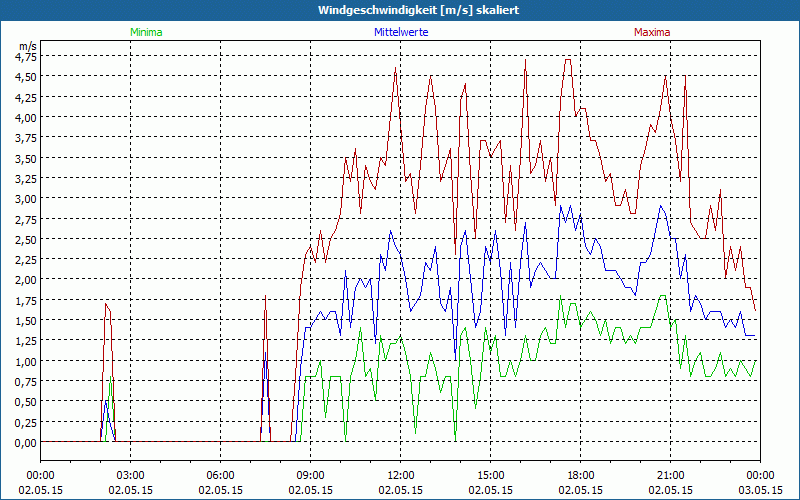Click the 4,25 y-axis value
Image resolution: width=800 pixels, height=500 pixels.
26,97
